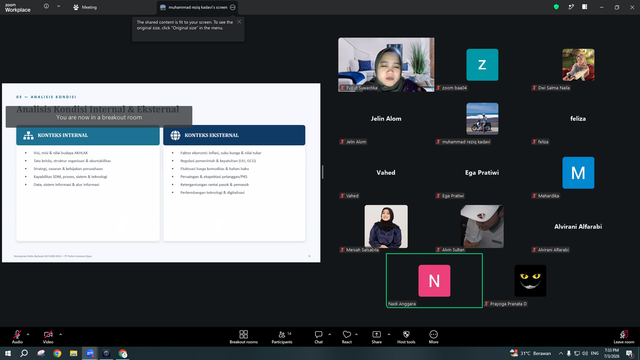Start camera with the Video icon

point(48,337)
